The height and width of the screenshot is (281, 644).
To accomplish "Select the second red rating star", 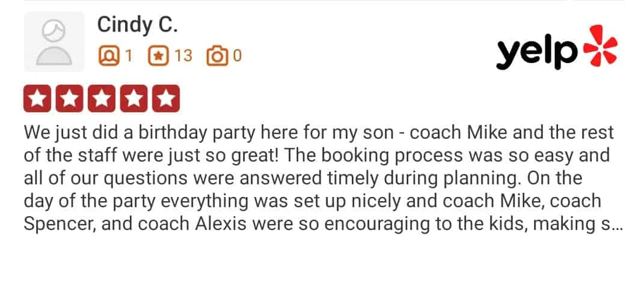I will [69, 98].
